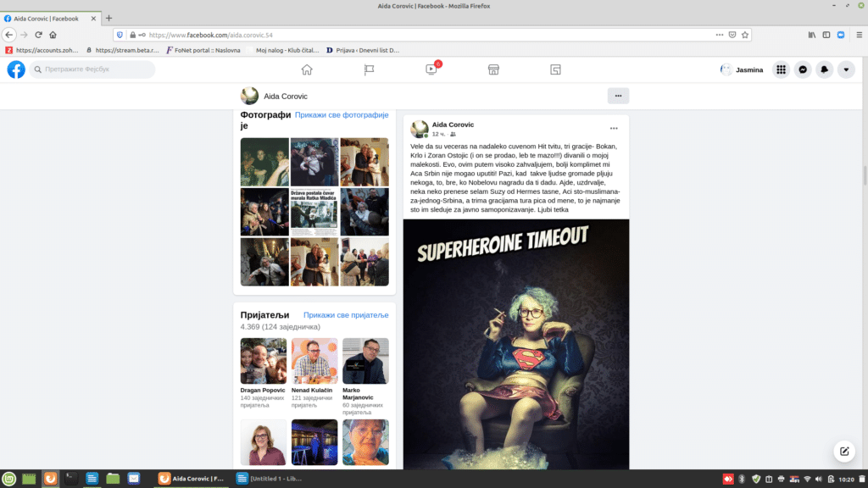This screenshot has width=868, height=488.
Task: Open Dragan Popovic friend thumbnail
Action: click(x=264, y=361)
